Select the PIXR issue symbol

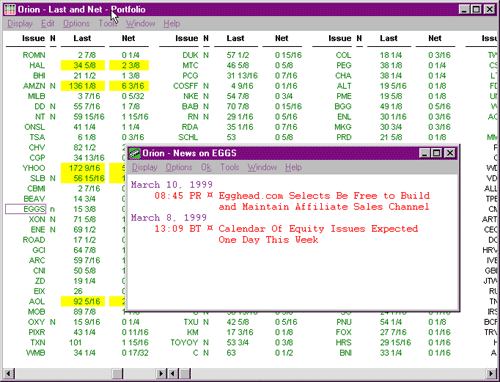click(37, 332)
